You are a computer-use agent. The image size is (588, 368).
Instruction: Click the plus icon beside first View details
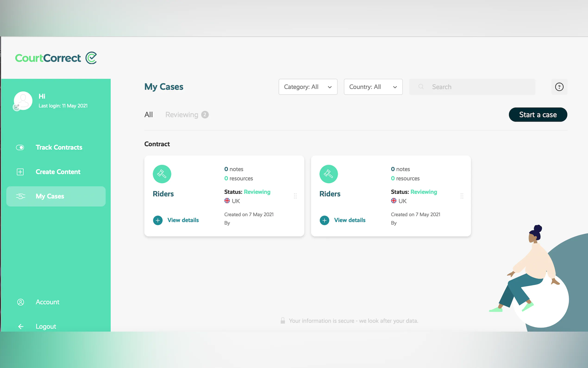158,220
